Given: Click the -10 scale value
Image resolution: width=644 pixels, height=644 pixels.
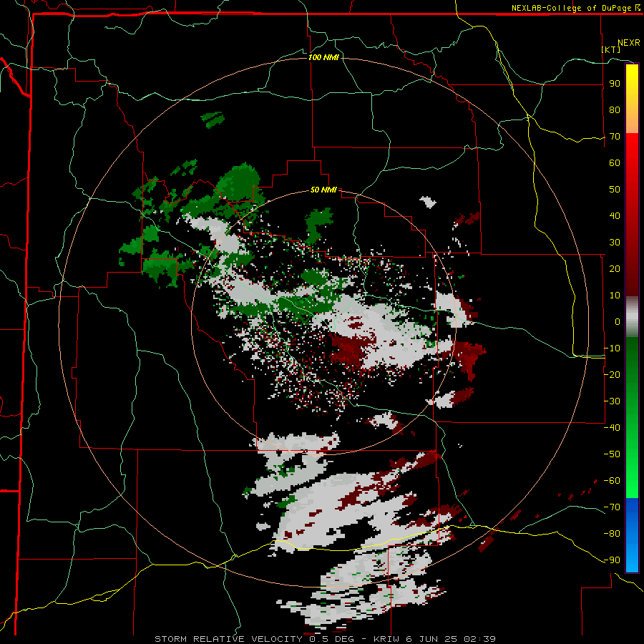Looking at the screenshot, I should point(612,348).
